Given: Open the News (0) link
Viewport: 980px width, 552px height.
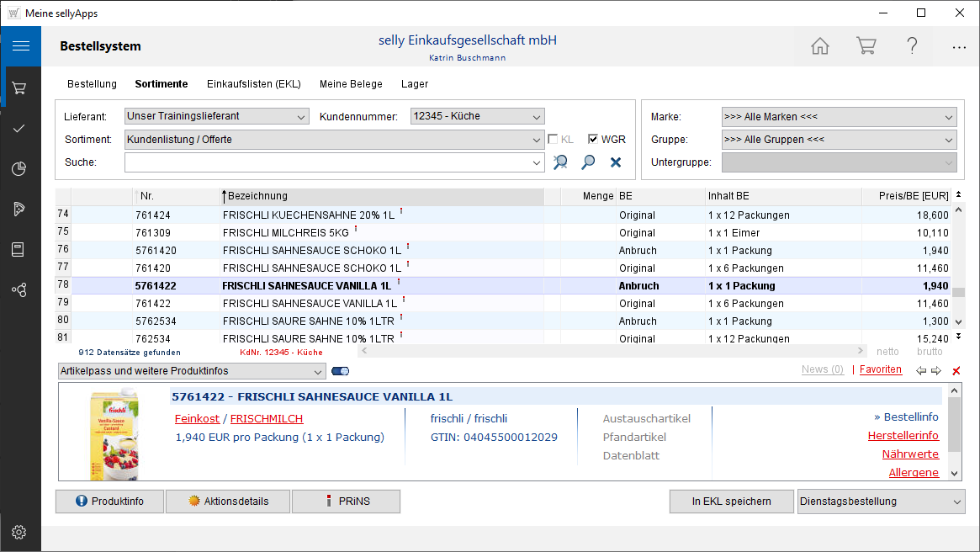Looking at the screenshot, I should click(x=823, y=369).
